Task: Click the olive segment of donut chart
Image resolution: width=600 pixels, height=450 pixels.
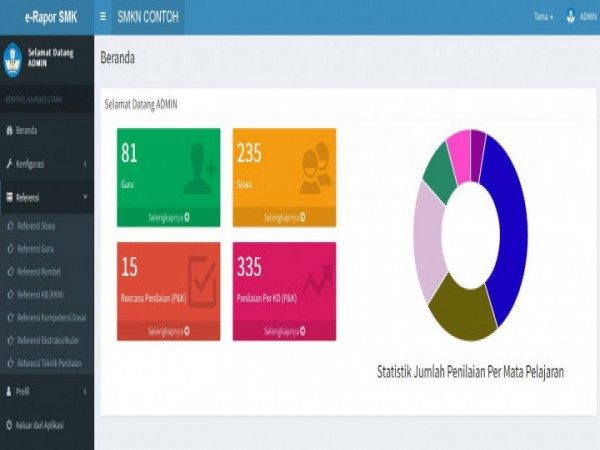Action: point(464,310)
